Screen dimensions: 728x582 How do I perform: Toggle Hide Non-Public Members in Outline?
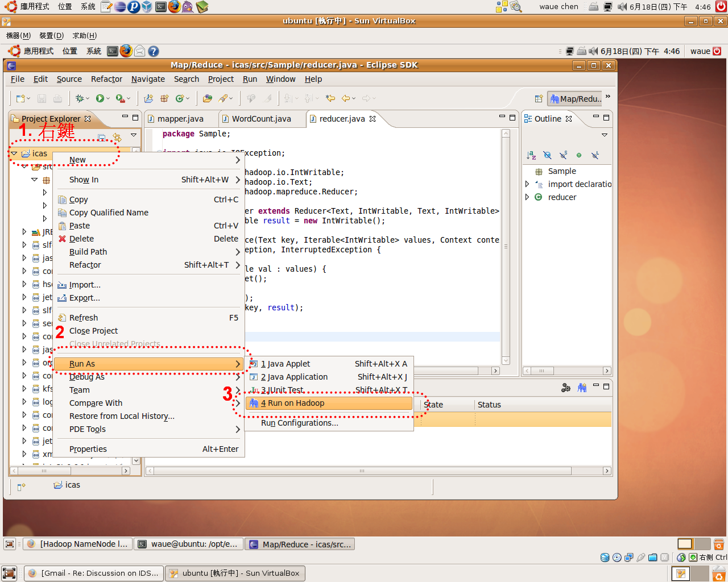pos(579,155)
